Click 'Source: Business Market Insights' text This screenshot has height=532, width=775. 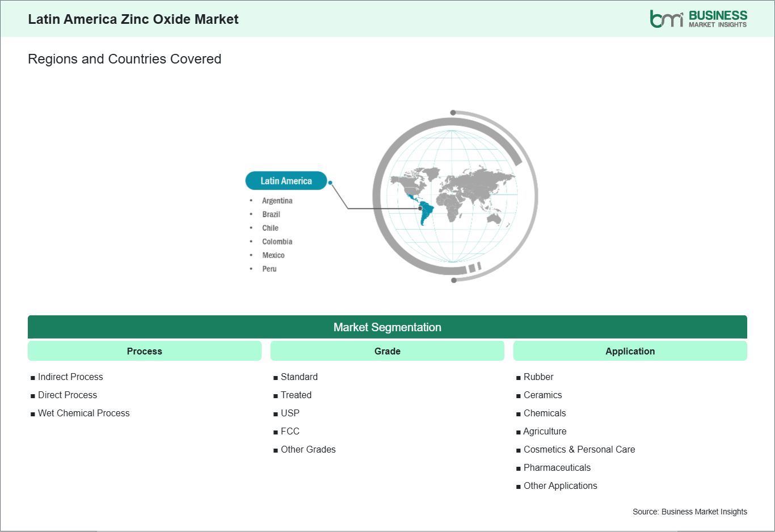pyautogui.click(x=690, y=512)
